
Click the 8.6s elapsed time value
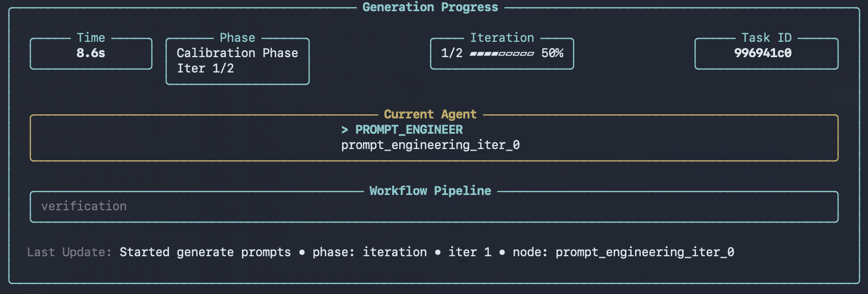[91, 53]
